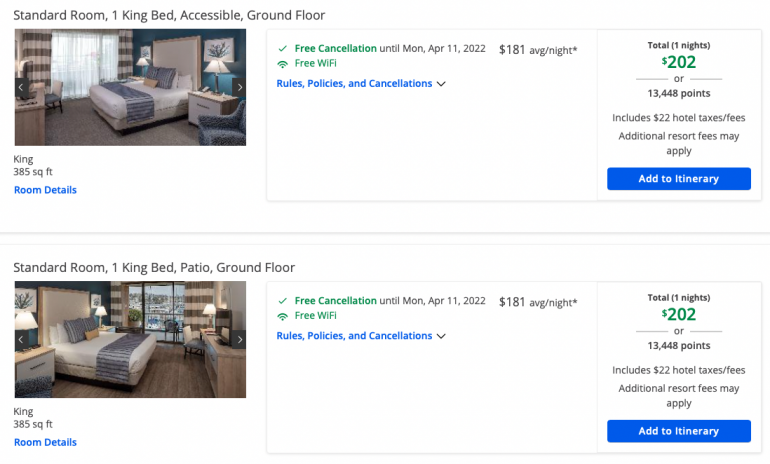
Task: Expand Rules, Policies, and Cancellations for Accessible room
Action: [x=354, y=84]
